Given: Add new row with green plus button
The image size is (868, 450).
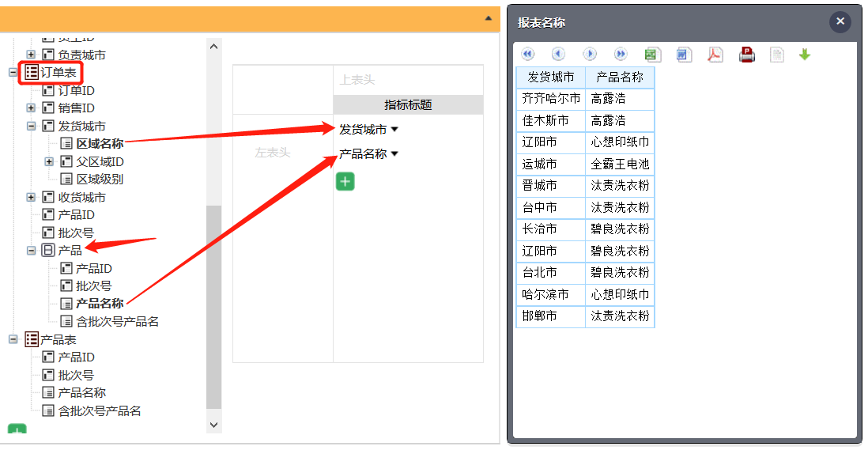Looking at the screenshot, I should point(345,181).
